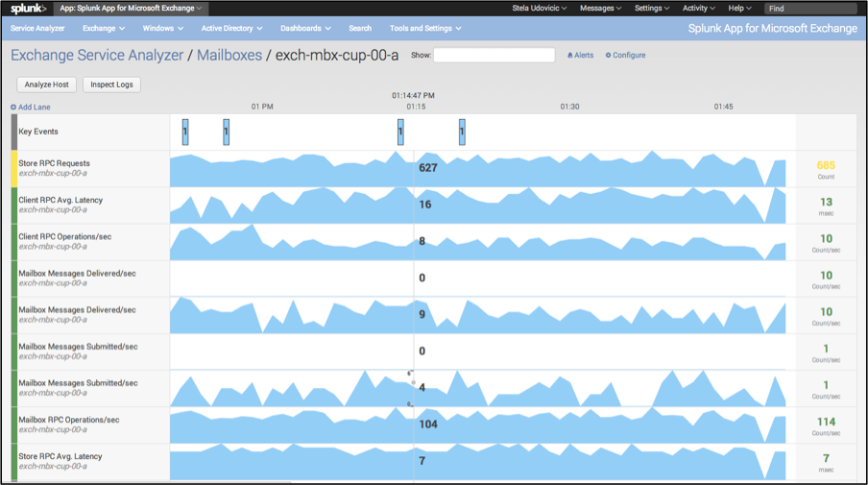The image size is (868, 485).
Task: Open the Activity dropdown
Action: tap(699, 9)
